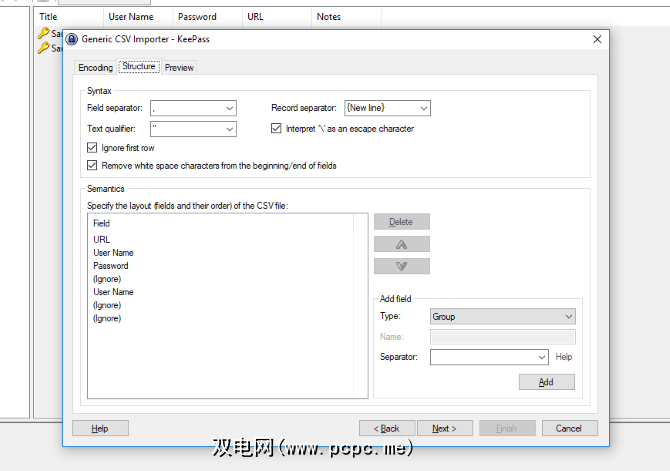
Task: Click the Notes column header in main window
Action: coord(347,17)
